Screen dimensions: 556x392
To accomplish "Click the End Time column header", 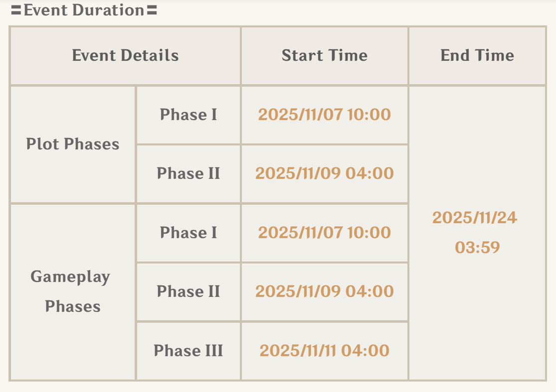I will pos(477,55).
